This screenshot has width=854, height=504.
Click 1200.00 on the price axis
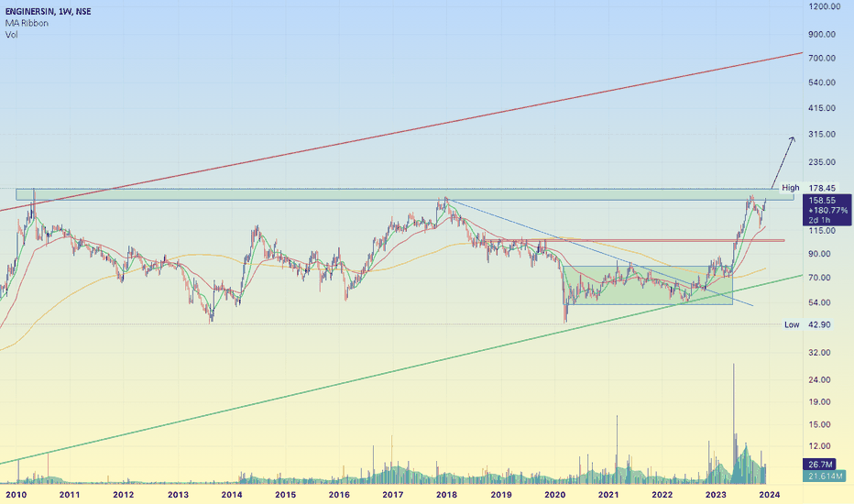(825, 6)
